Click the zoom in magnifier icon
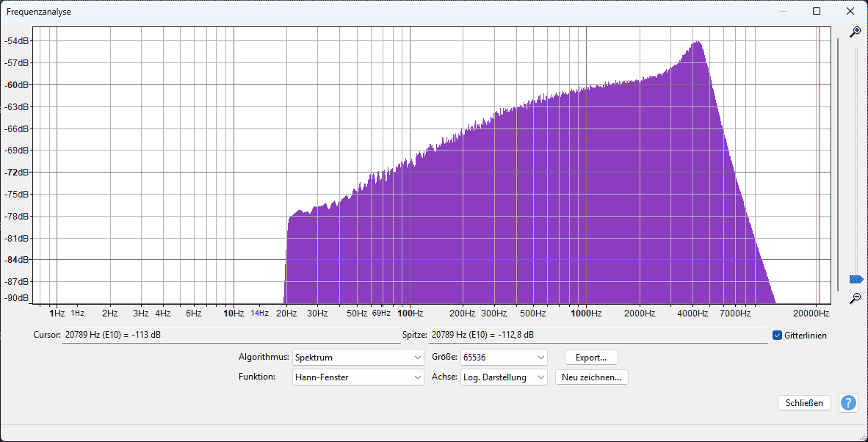Screen dimensions: 868x442 point(856,32)
